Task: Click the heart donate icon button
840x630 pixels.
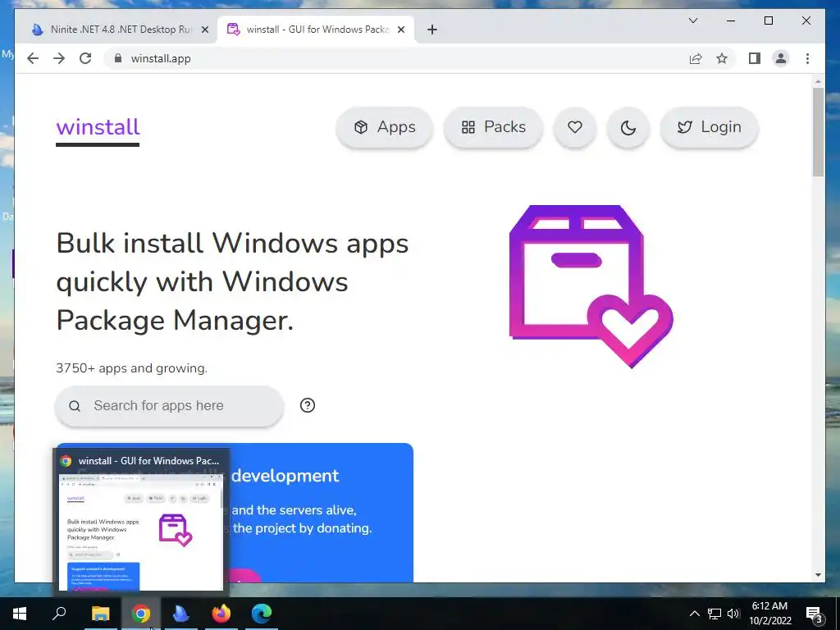Action: pos(575,127)
